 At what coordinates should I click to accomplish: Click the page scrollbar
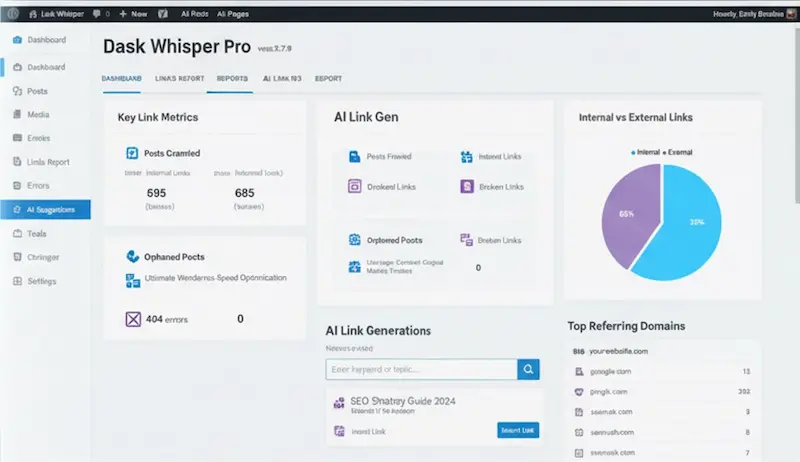(x=797, y=115)
